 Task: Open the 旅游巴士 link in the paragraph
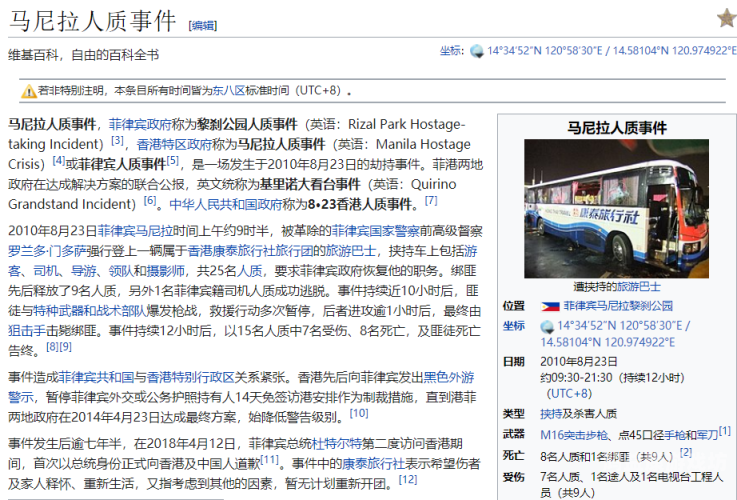[351, 251]
